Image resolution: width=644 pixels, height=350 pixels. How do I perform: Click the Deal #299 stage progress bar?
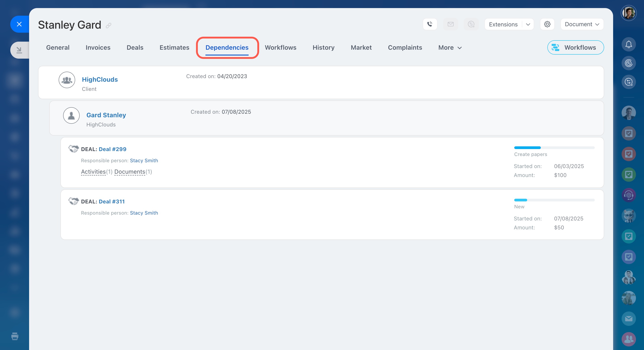554,148
